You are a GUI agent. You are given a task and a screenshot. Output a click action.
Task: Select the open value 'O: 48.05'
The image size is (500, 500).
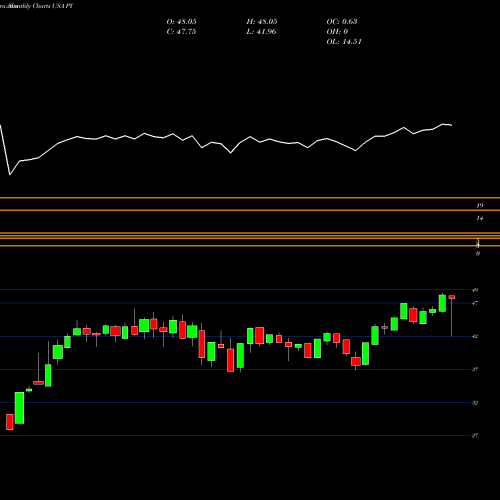click(181, 22)
